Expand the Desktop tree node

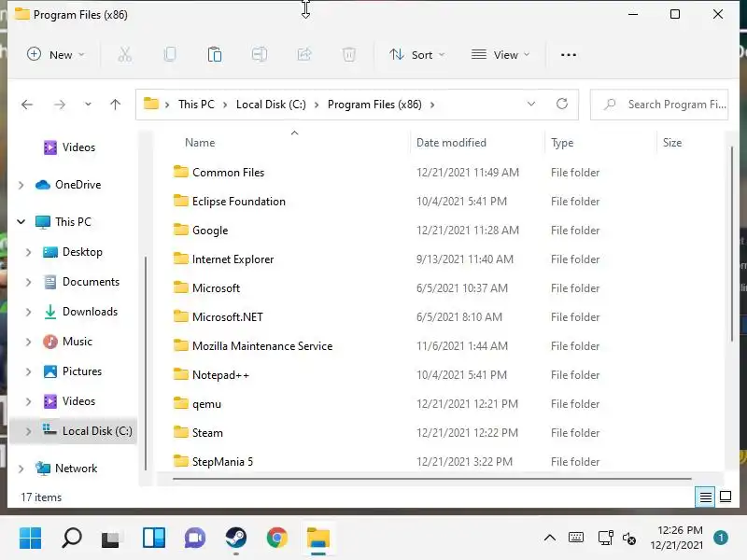click(28, 252)
